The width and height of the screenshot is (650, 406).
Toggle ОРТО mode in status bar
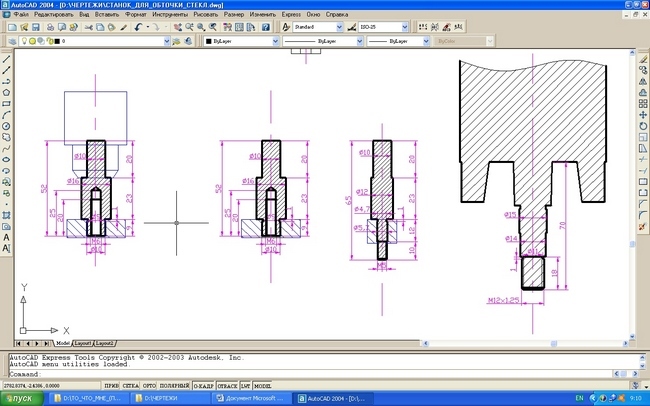coord(151,384)
